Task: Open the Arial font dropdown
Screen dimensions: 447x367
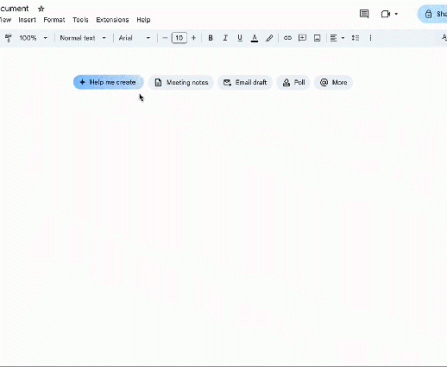Action: click(134, 38)
